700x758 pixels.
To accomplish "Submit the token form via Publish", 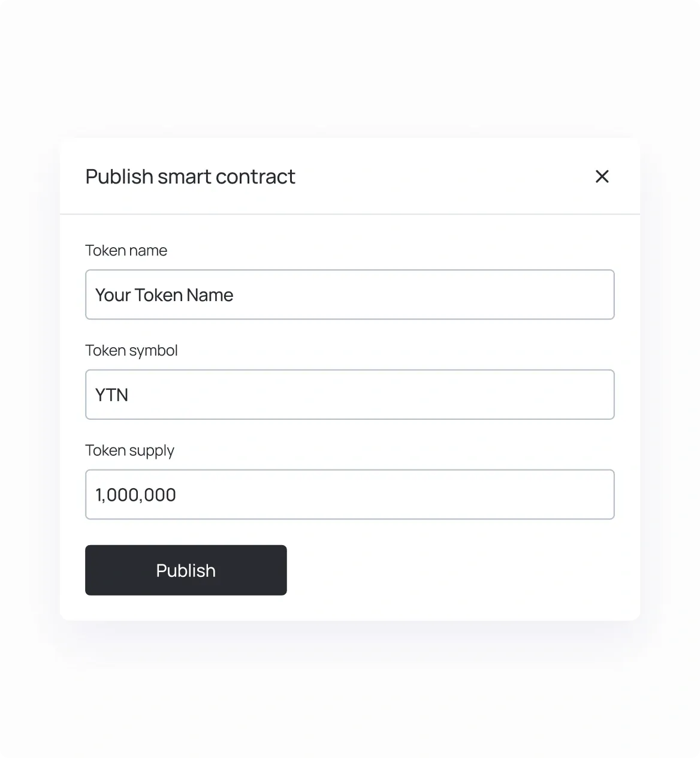I will pos(186,570).
